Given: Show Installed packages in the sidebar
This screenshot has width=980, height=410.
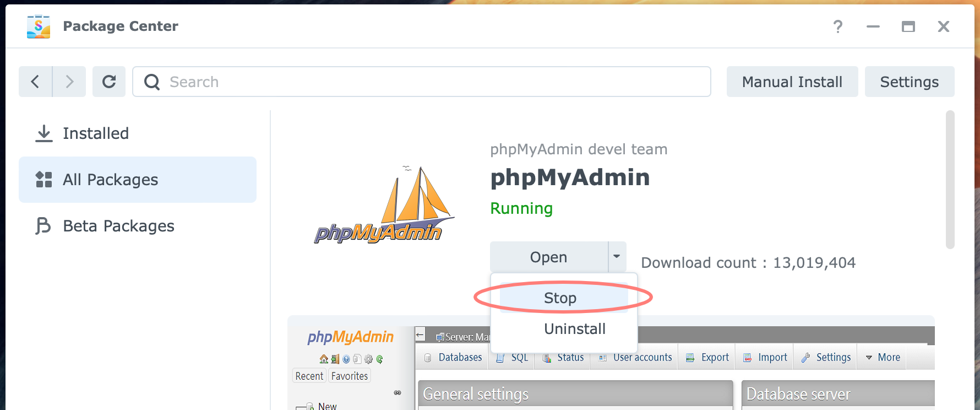Looking at the screenshot, I should [138, 133].
